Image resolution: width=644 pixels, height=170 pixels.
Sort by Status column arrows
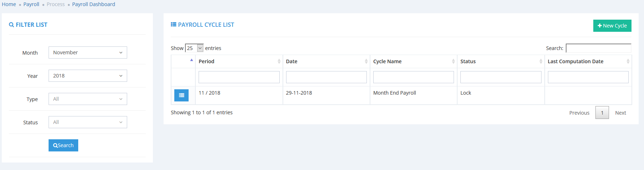541,61
